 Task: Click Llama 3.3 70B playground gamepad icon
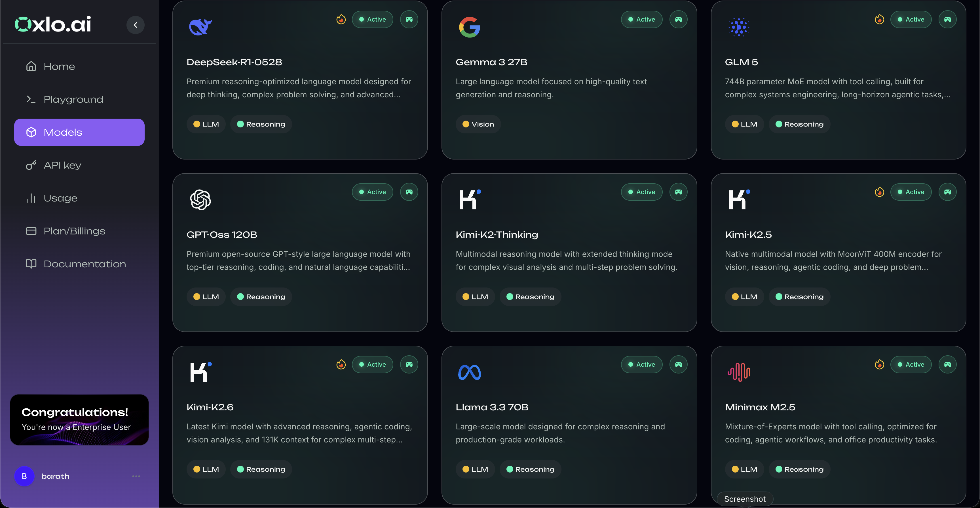(679, 364)
